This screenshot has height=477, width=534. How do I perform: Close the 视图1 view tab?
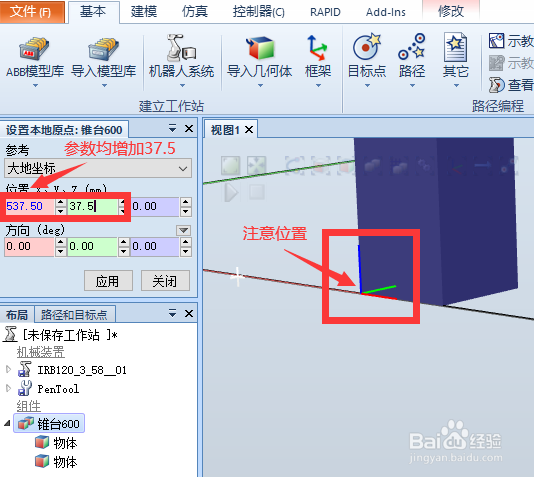(x=249, y=130)
